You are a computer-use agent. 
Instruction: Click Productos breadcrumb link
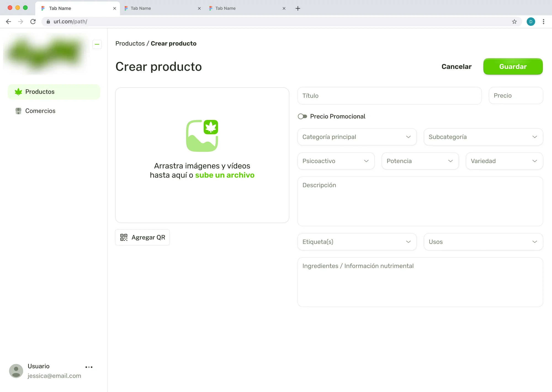pyautogui.click(x=130, y=44)
